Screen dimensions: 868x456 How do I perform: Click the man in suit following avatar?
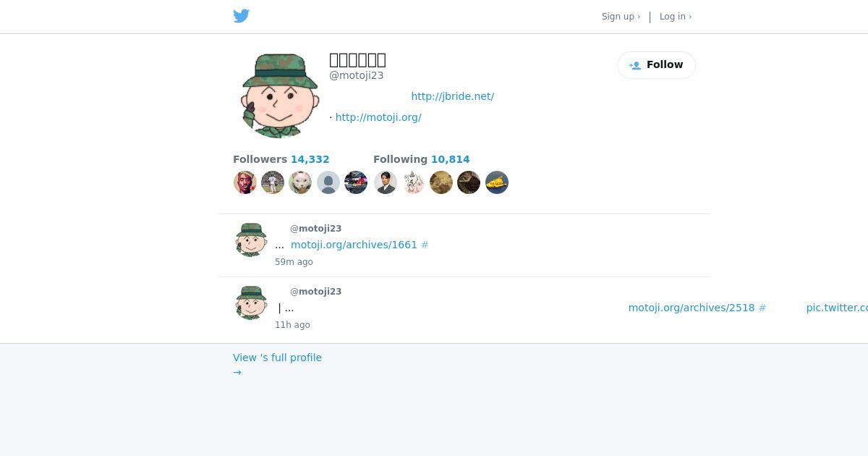point(386,182)
